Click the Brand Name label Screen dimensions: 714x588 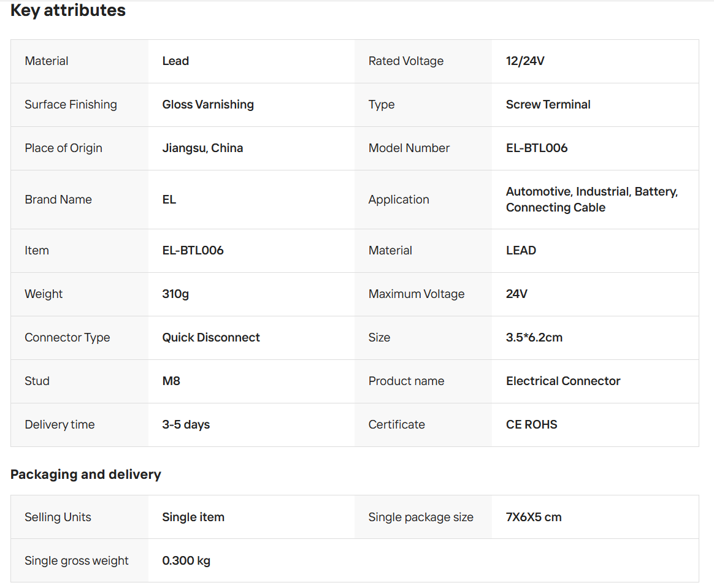click(x=58, y=200)
